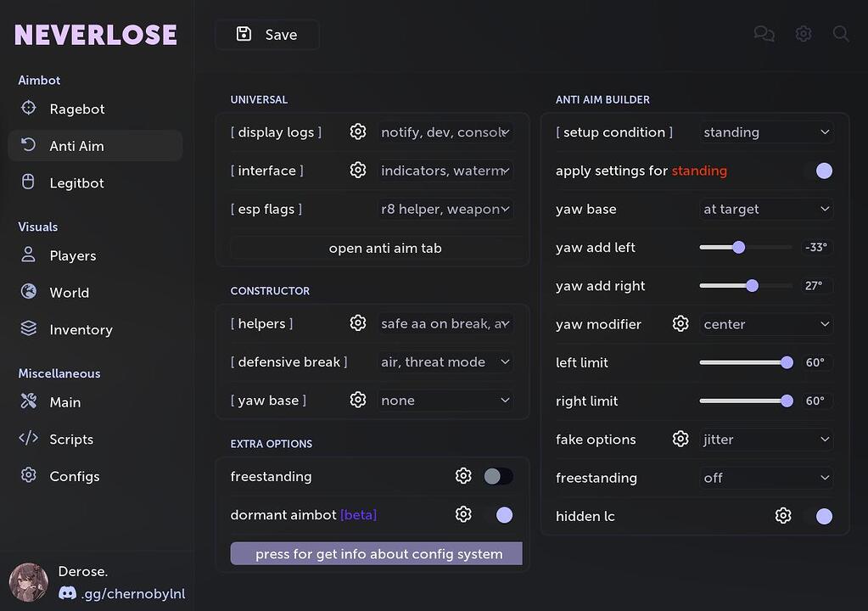Viewport: 868px width, 611px height.
Task: Open the helpers settings gear
Action: pos(357,323)
